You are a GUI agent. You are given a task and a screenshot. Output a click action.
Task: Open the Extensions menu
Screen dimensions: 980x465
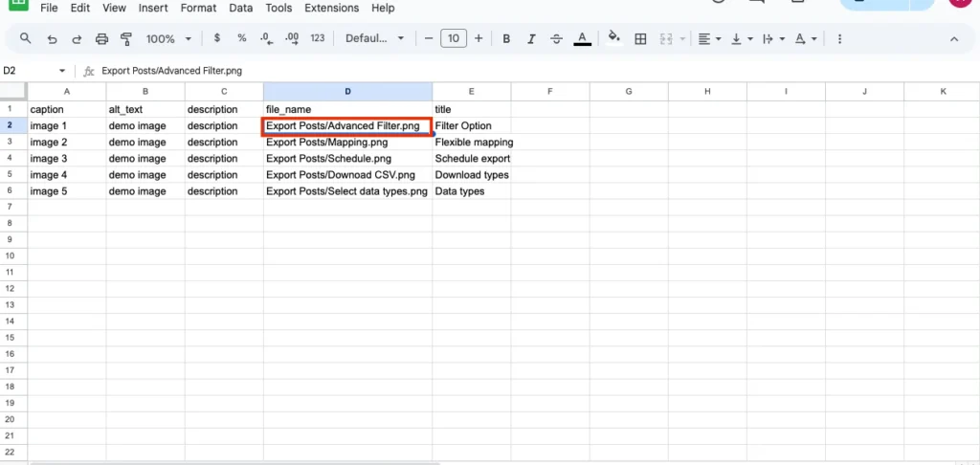[x=331, y=8]
